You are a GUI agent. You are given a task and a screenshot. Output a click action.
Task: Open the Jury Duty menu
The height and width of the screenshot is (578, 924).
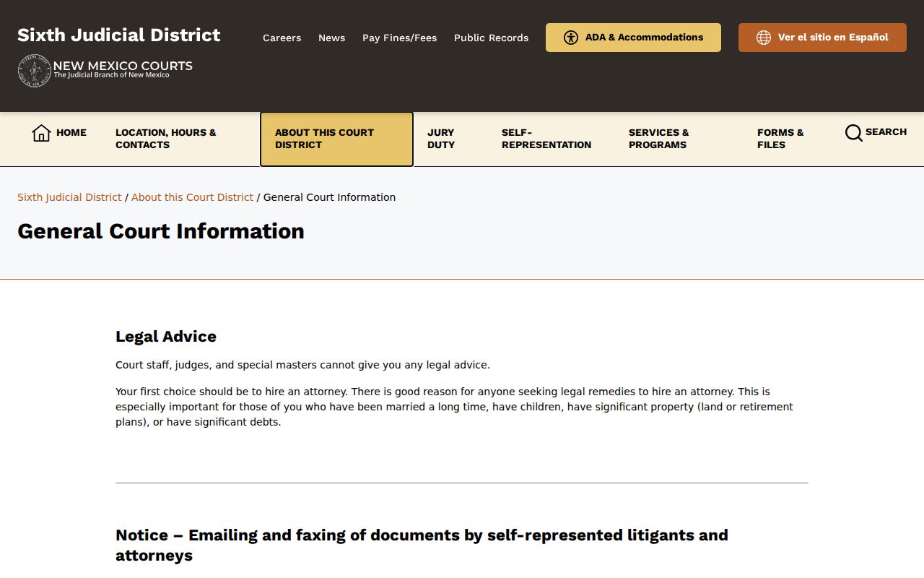click(450, 139)
